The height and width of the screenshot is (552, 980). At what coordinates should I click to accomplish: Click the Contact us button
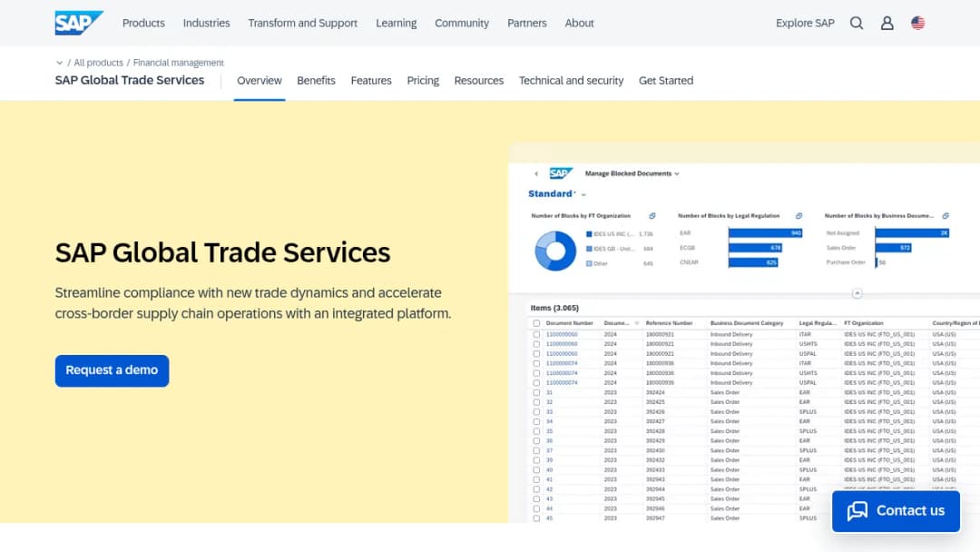[896, 511]
